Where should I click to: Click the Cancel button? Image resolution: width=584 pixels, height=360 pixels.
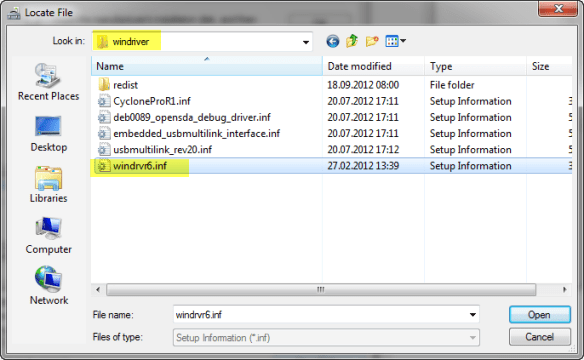point(539,337)
